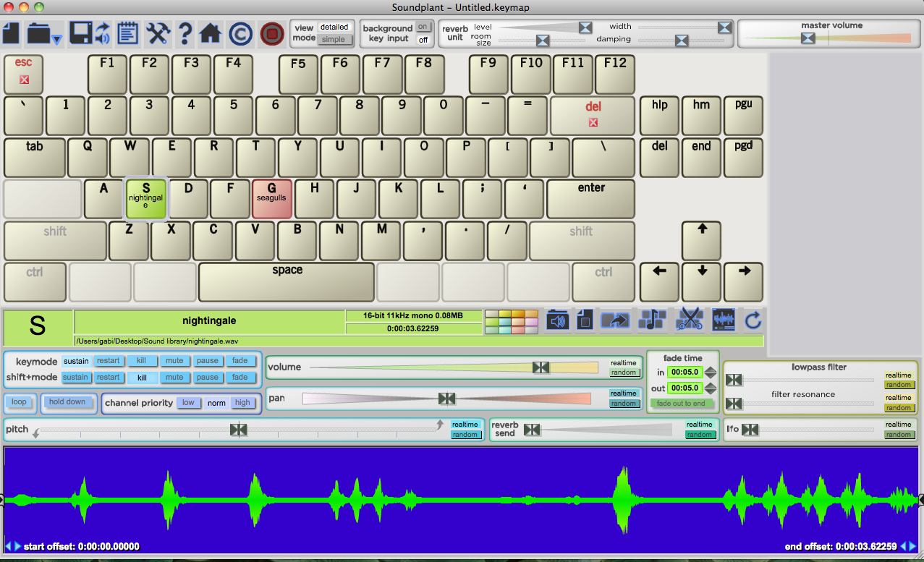Viewport: 924px width, 562px height.
Task: Click the pan slider handle
Action: 446,398
